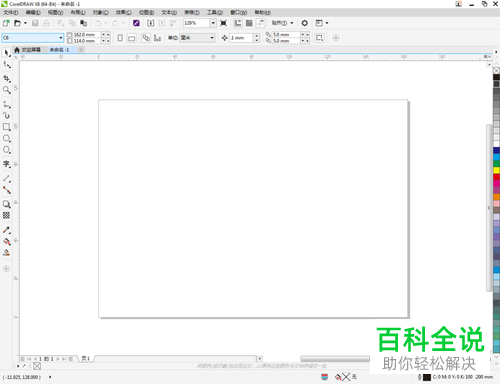The image size is (500, 384).
Task: Select the Crop tool
Action: pyautogui.click(x=6, y=79)
